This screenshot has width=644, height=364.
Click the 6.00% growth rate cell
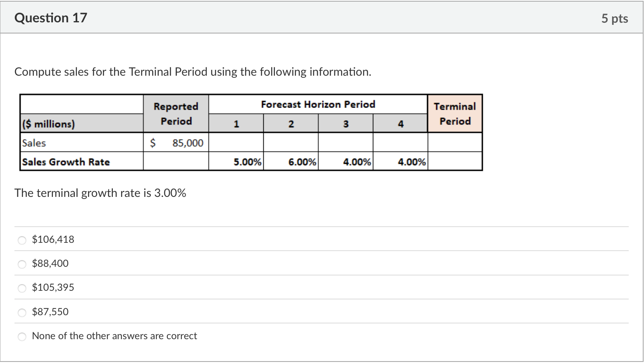click(x=302, y=162)
